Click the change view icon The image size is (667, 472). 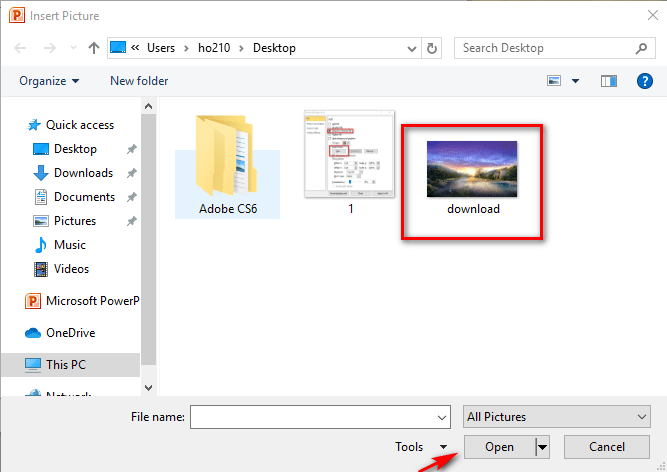[x=555, y=81]
